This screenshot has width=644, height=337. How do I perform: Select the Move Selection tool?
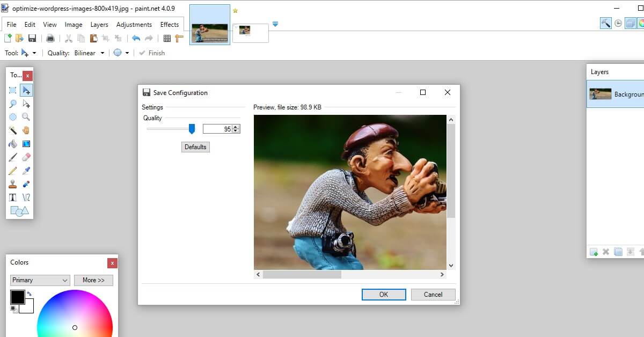pyautogui.click(x=26, y=104)
